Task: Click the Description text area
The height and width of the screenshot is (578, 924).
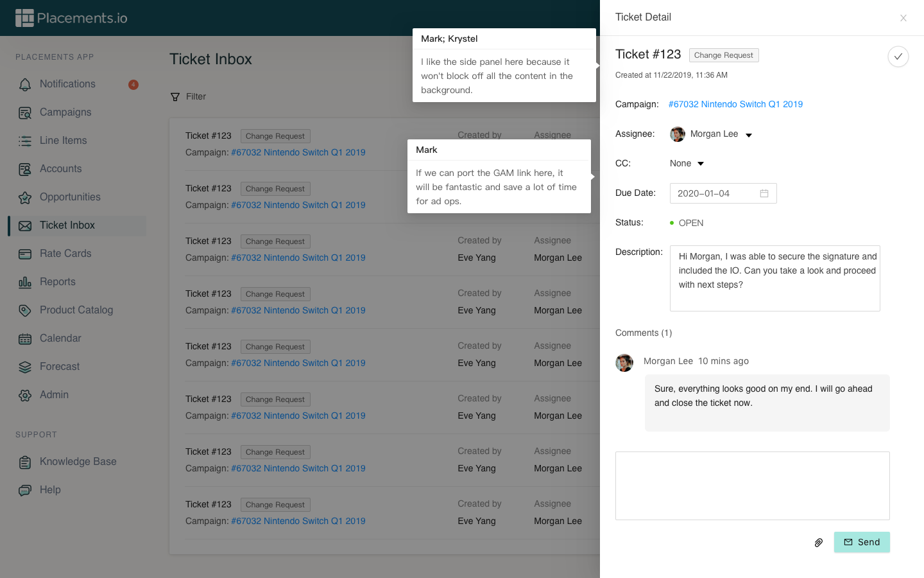Action: pos(774,278)
